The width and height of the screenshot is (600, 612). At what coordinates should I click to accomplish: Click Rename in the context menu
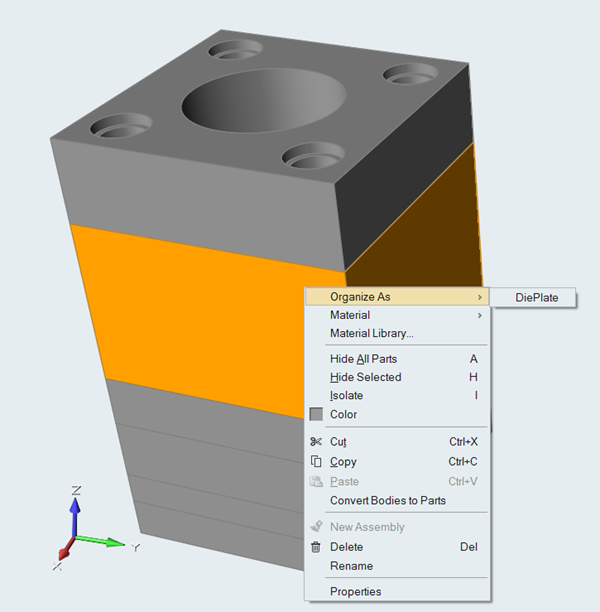click(x=351, y=566)
